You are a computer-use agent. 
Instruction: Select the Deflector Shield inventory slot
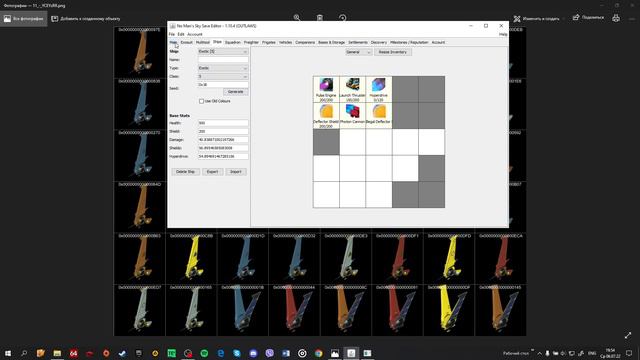click(x=326, y=116)
